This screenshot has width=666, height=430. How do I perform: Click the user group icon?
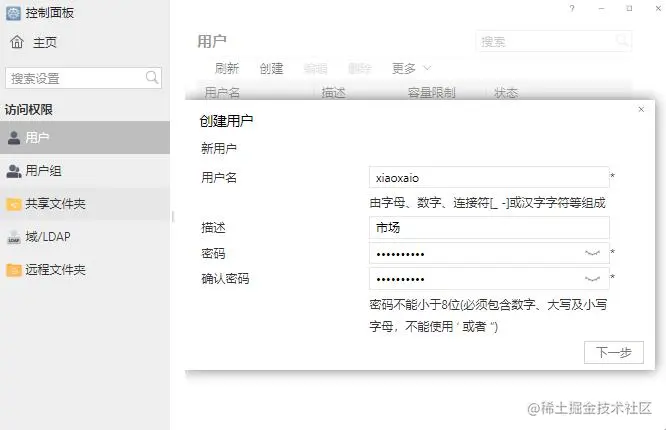[x=14, y=171]
